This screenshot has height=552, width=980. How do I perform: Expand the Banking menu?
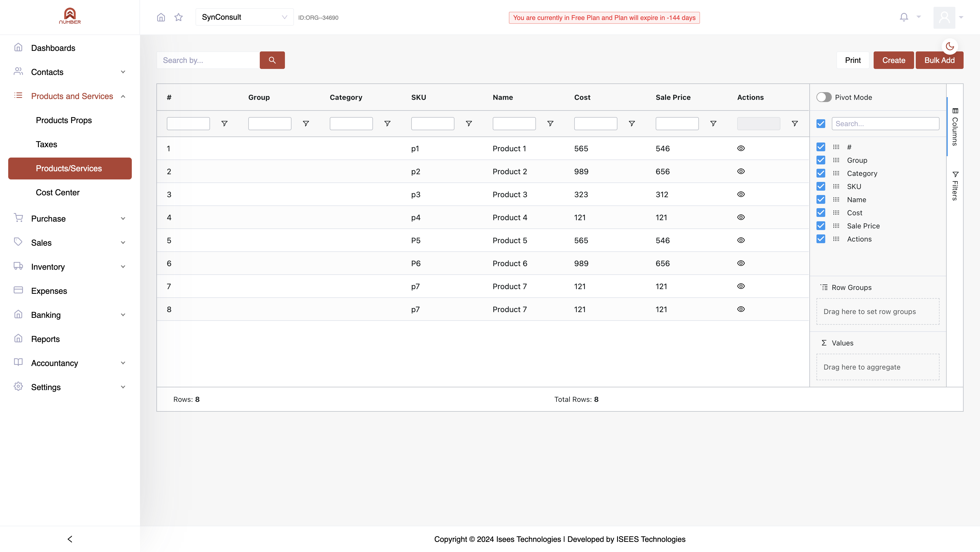coord(70,315)
